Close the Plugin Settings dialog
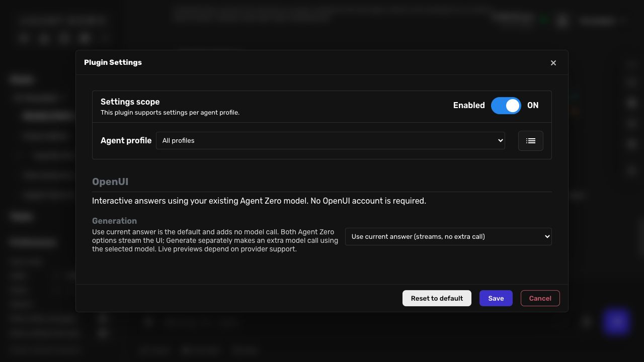 tap(553, 63)
